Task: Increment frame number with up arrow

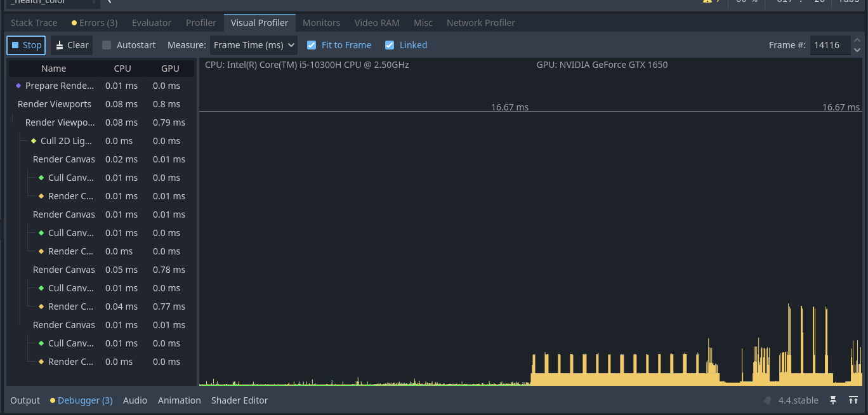Action: 857,41
